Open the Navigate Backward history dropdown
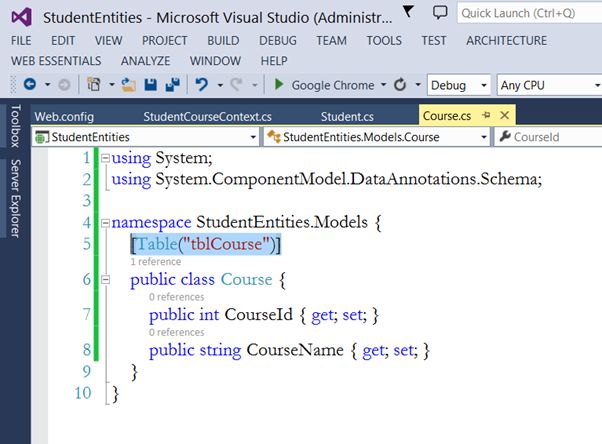This screenshot has height=444, width=602. 48,84
